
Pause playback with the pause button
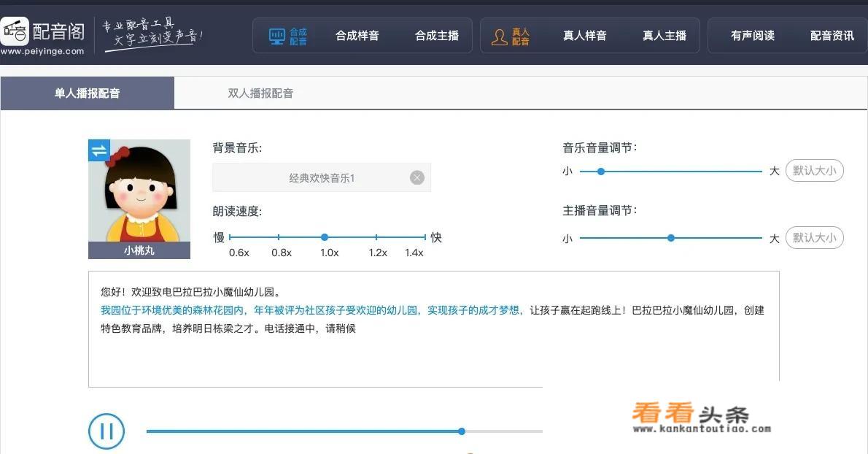click(x=106, y=431)
